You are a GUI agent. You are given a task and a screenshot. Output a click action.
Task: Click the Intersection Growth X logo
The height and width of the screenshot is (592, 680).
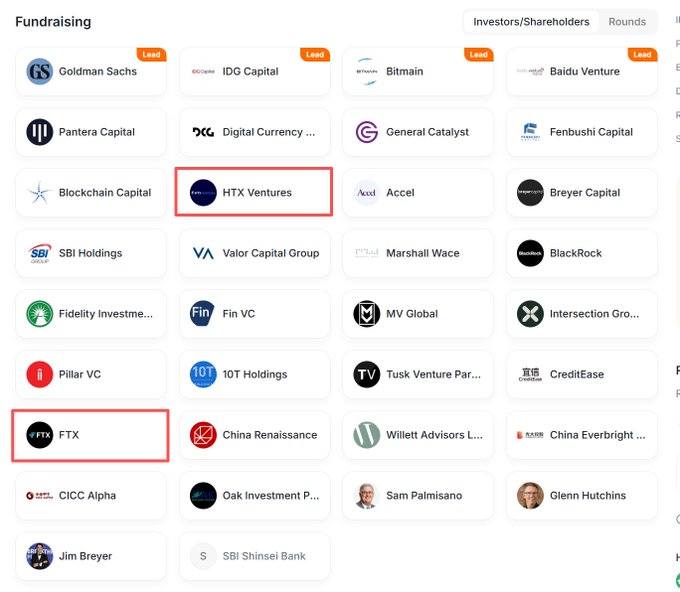pos(530,314)
